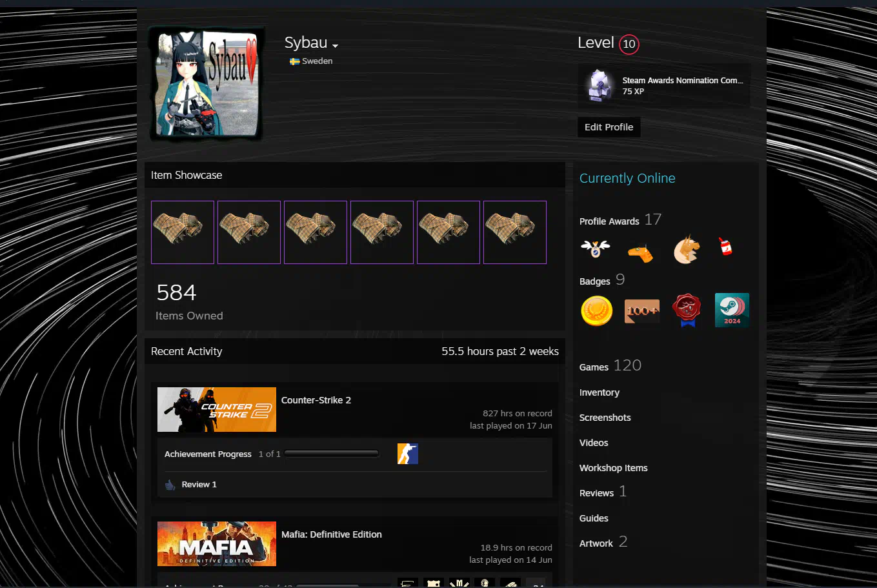Click the Edit Profile button

(x=609, y=127)
